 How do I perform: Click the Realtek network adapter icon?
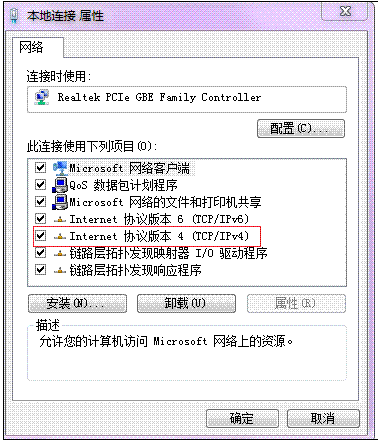[x=42, y=97]
